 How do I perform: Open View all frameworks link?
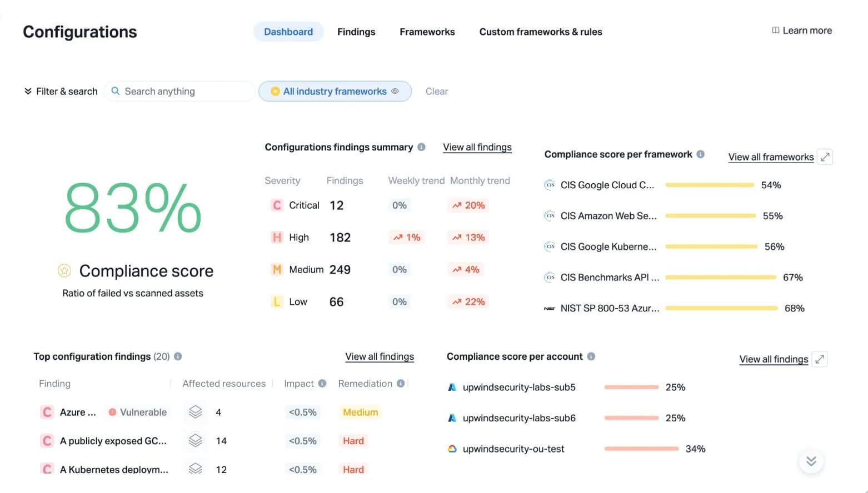771,157
